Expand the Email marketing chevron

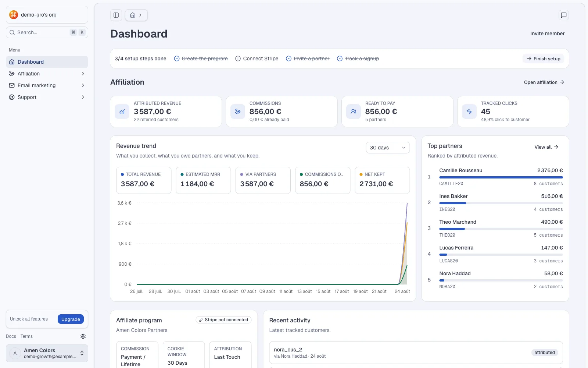[83, 85]
